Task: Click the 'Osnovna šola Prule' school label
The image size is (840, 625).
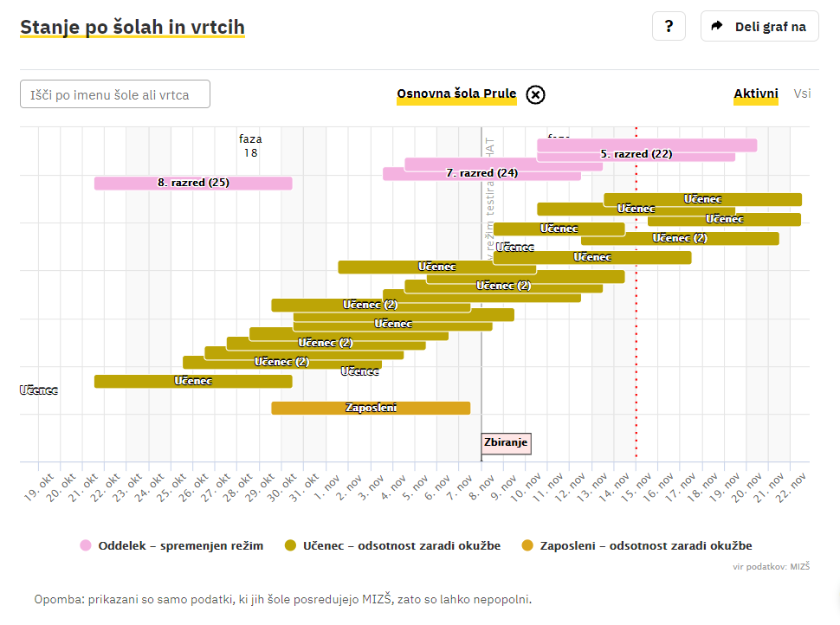Action: point(456,94)
